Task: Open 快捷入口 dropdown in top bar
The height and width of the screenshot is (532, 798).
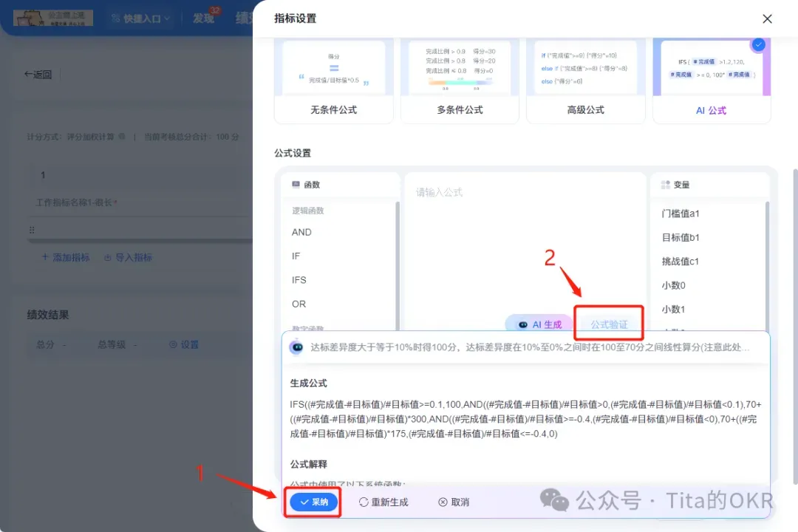Action: click(141, 18)
